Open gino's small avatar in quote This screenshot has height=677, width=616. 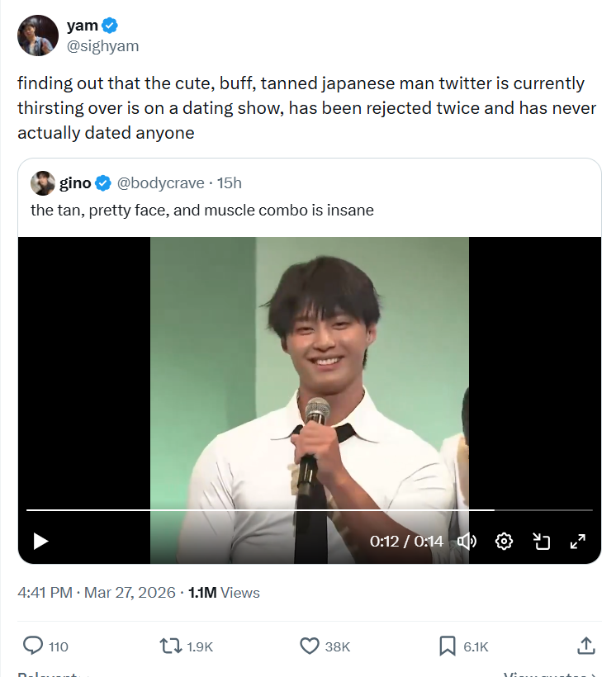tap(43, 182)
